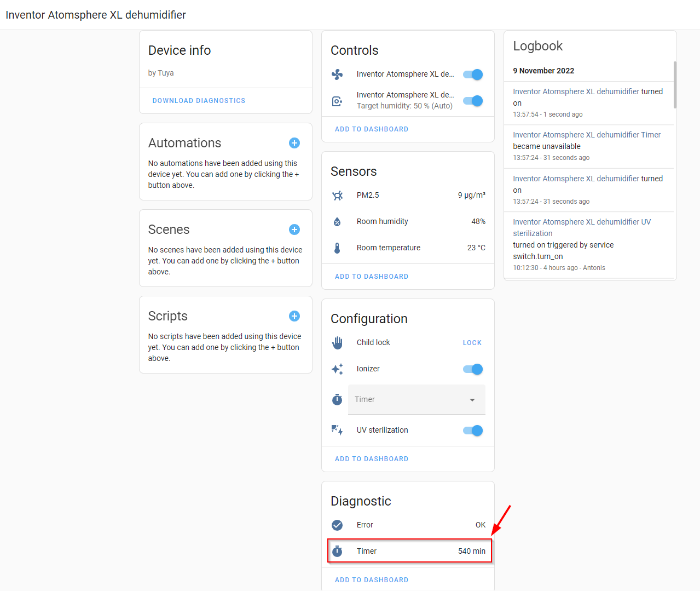Disable the Ionizer toggle
700x591 pixels.
(x=472, y=369)
